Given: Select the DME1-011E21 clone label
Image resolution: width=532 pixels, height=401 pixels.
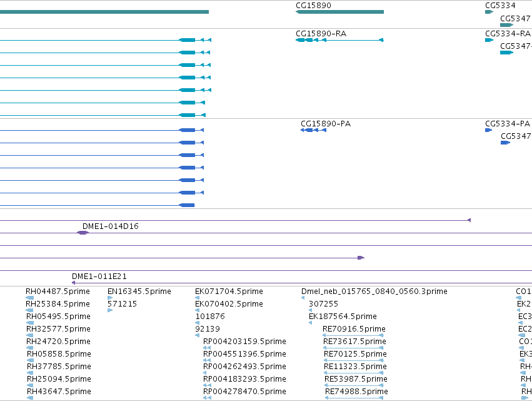Looking at the screenshot, I should point(99,277).
